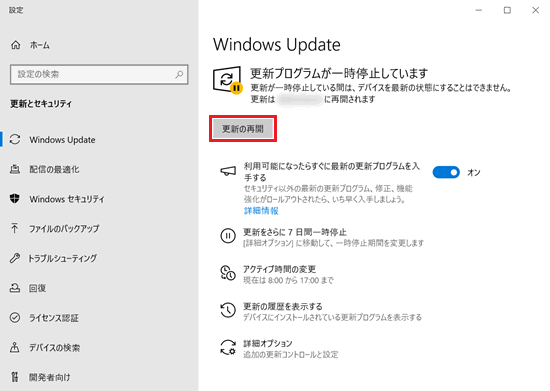Click the delivery optimization icon

(x=15, y=169)
